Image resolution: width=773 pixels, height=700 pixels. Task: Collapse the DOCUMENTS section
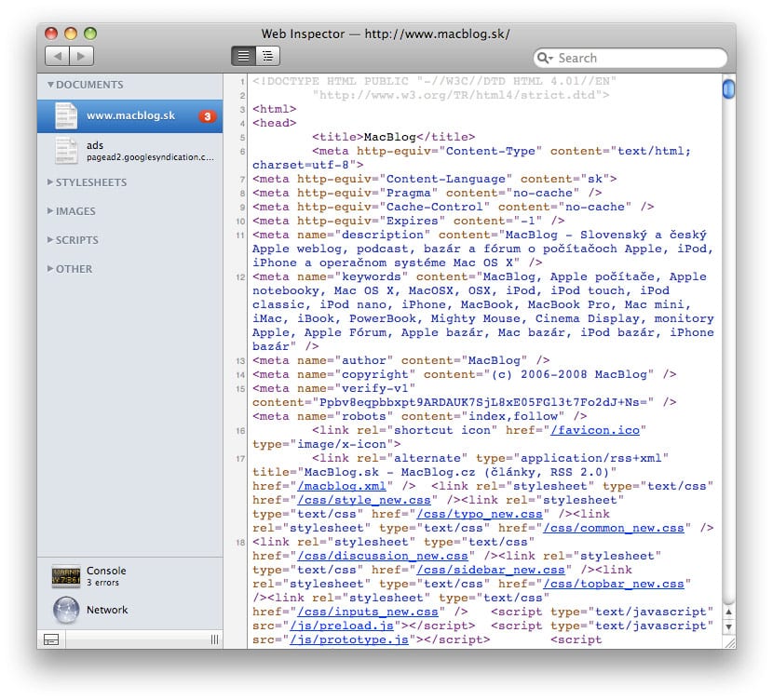[50, 85]
